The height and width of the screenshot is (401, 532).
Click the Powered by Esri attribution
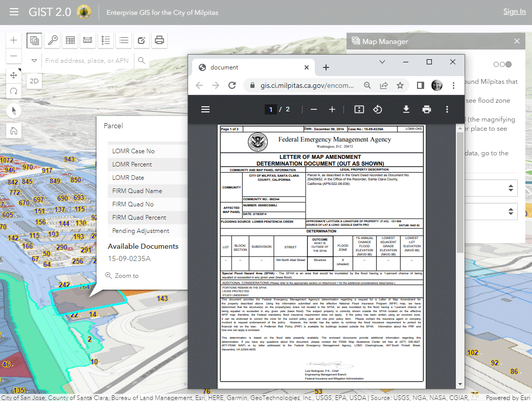(507, 397)
